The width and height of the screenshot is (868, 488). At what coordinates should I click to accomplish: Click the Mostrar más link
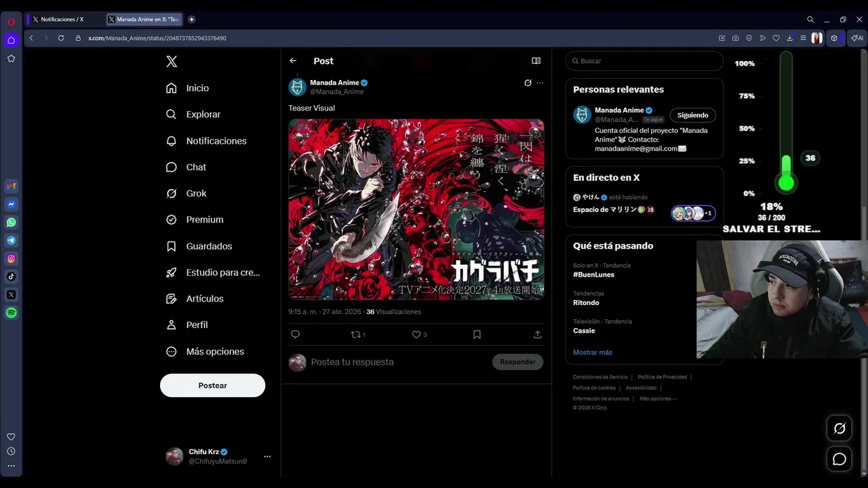point(593,352)
